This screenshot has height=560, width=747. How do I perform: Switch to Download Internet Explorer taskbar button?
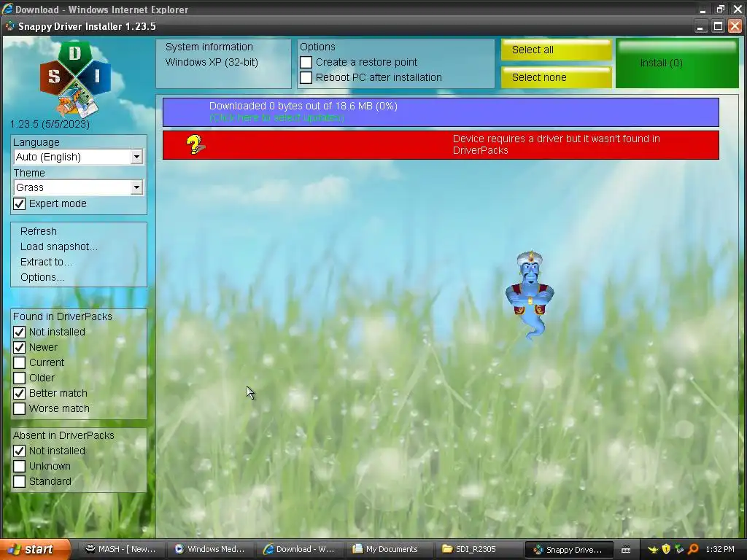[299, 550]
